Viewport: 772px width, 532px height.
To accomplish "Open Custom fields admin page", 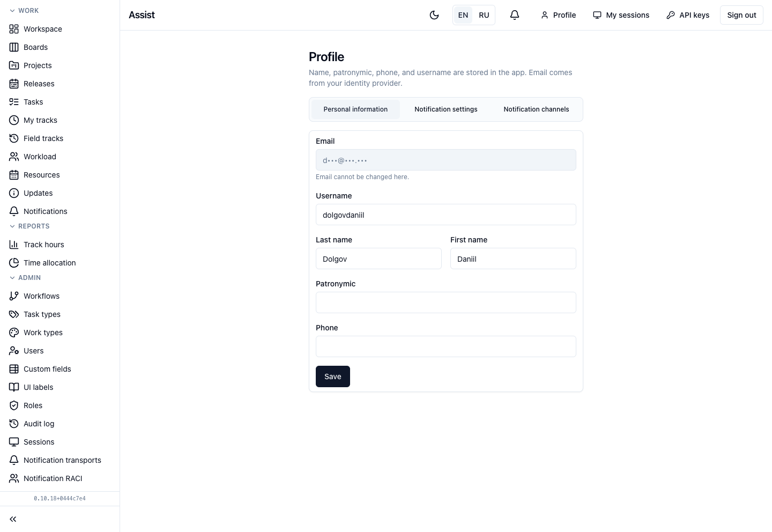I will coord(60,369).
